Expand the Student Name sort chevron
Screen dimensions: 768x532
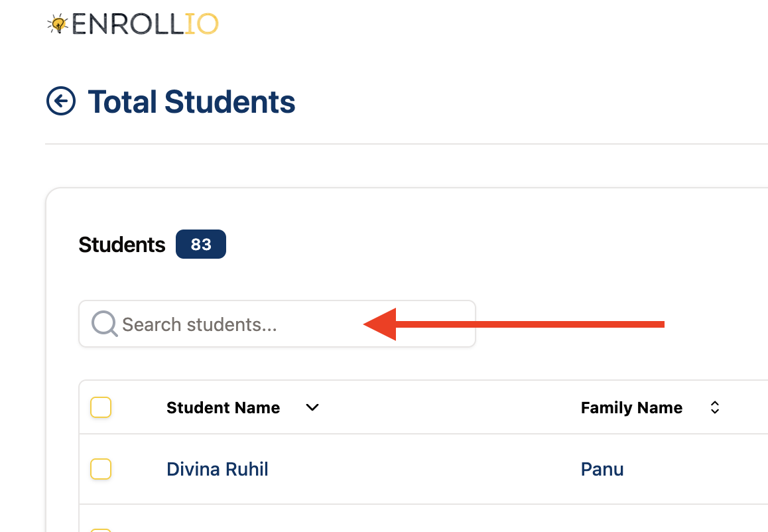coord(312,407)
